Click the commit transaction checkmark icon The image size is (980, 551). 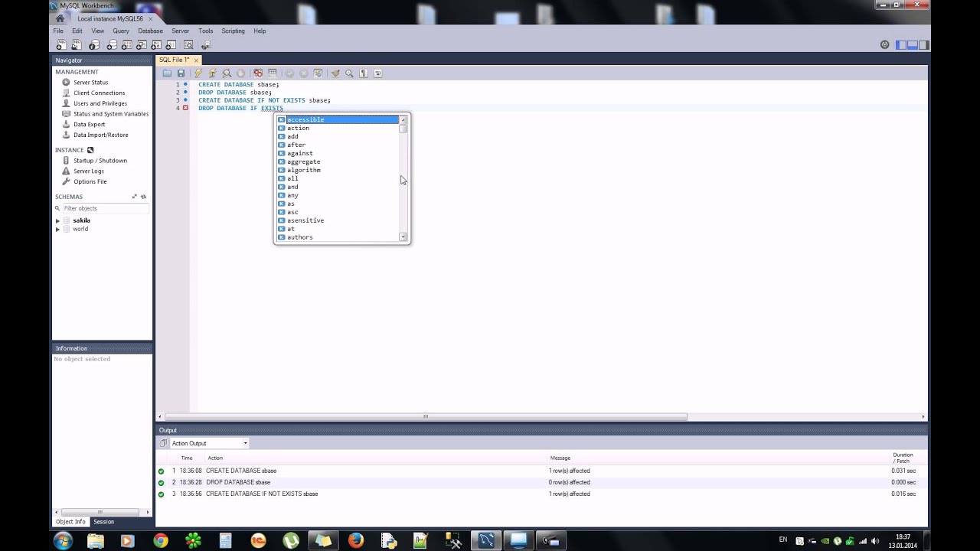point(289,73)
